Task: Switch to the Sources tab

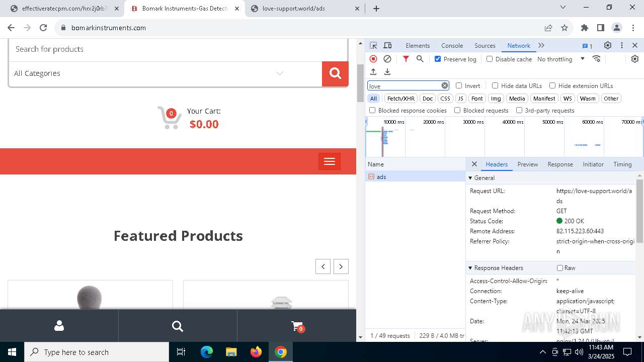Action: [x=485, y=46]
